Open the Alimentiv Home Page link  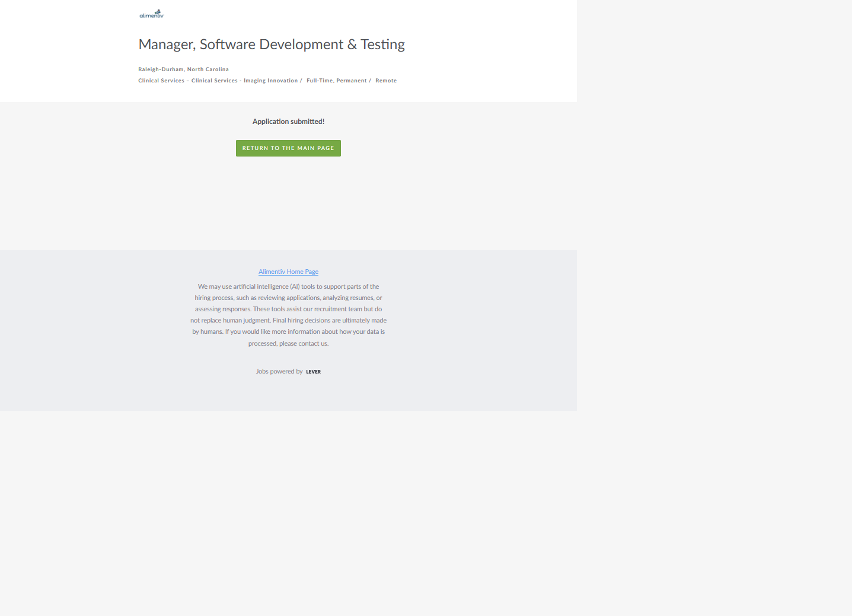coord(288,272)
